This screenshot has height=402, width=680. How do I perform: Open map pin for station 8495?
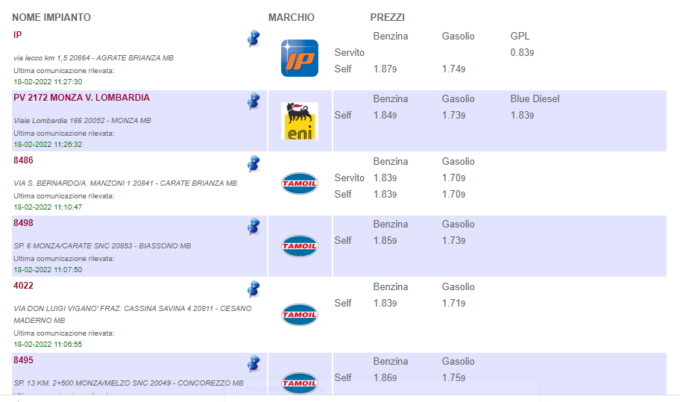pos(254,364)
